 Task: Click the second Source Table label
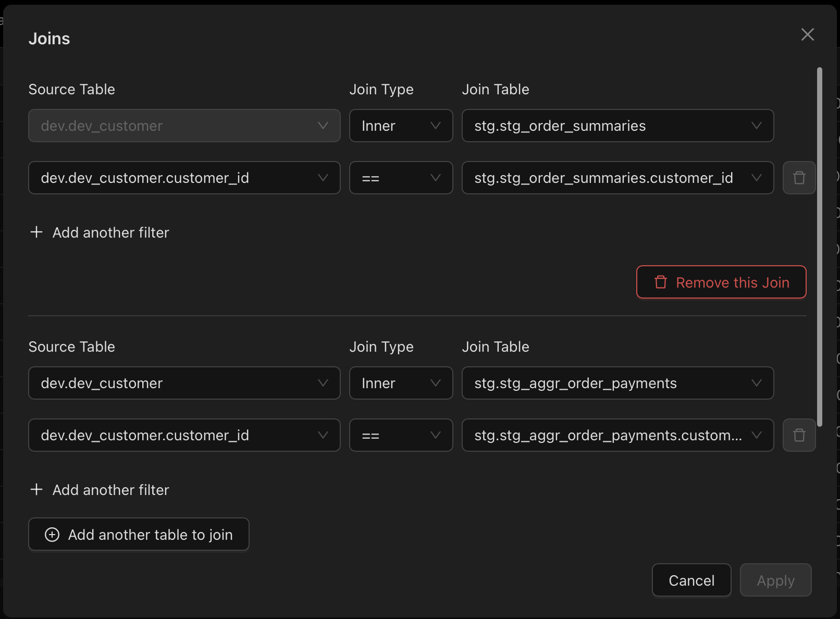click(72, 347)
